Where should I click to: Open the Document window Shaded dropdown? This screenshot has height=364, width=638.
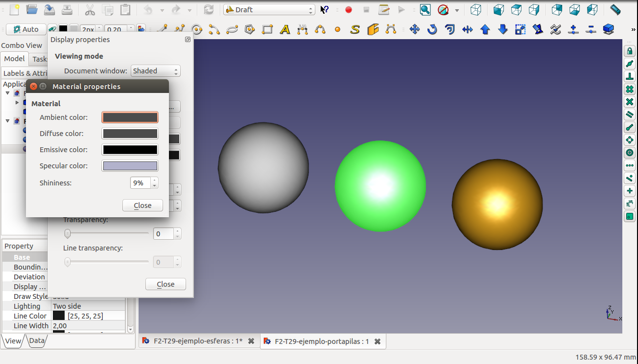156,71
